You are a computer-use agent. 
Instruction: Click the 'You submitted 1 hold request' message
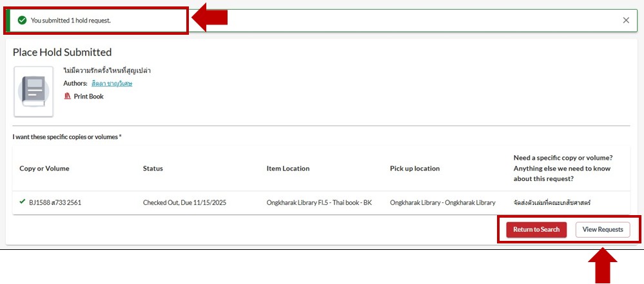(71, 21)
